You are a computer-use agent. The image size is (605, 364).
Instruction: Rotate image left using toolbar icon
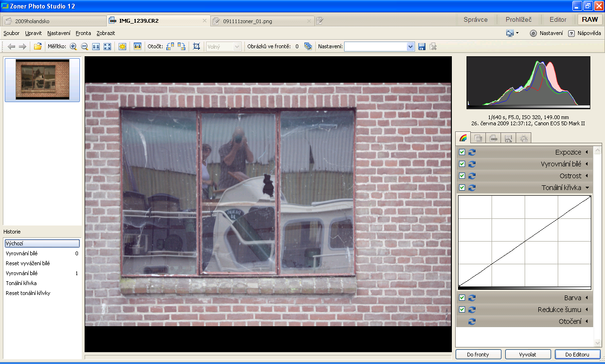click(170, 46)
